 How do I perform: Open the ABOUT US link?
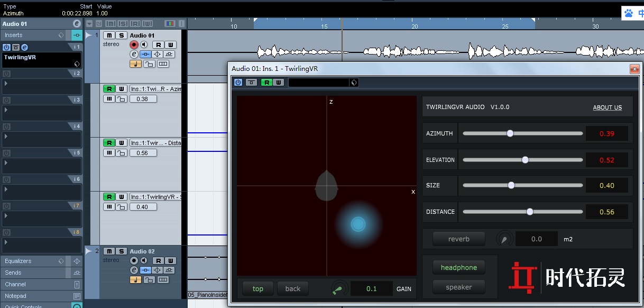coord(607,107)
